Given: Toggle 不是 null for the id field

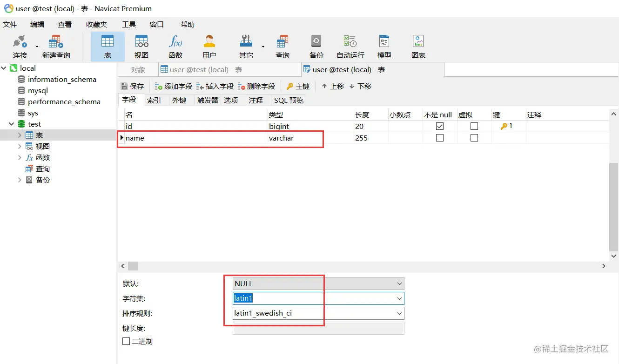Looking at the screenshot, I should [x=440, y=126].
